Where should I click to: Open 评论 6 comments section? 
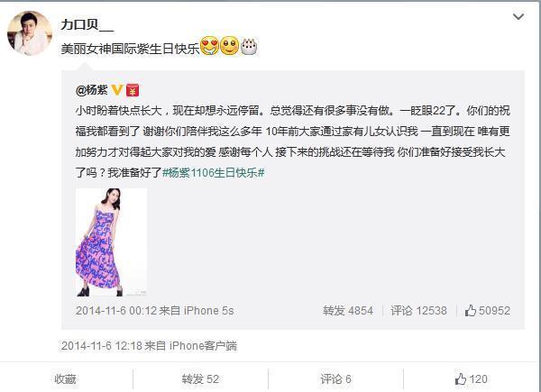coord(335,379)
